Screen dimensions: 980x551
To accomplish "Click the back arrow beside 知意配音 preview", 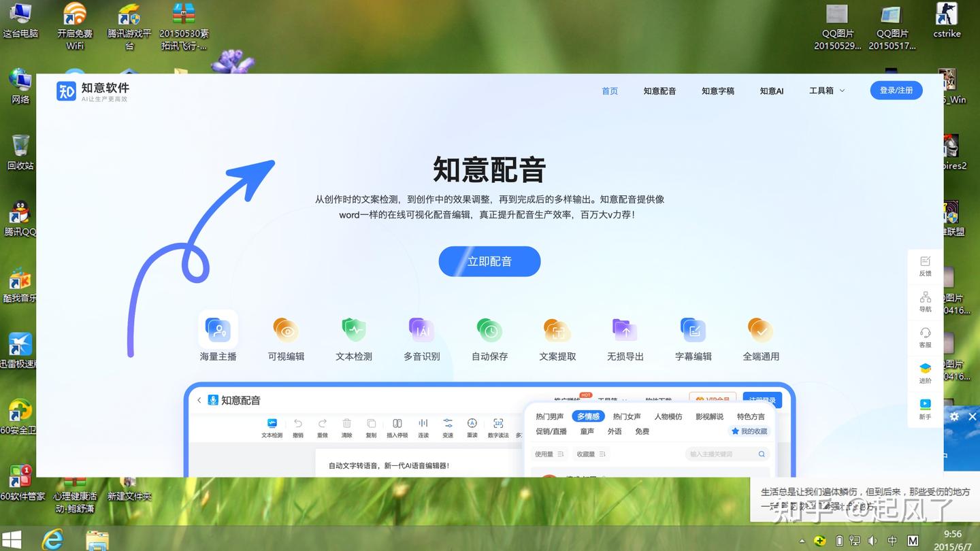I will pos(199,401).
